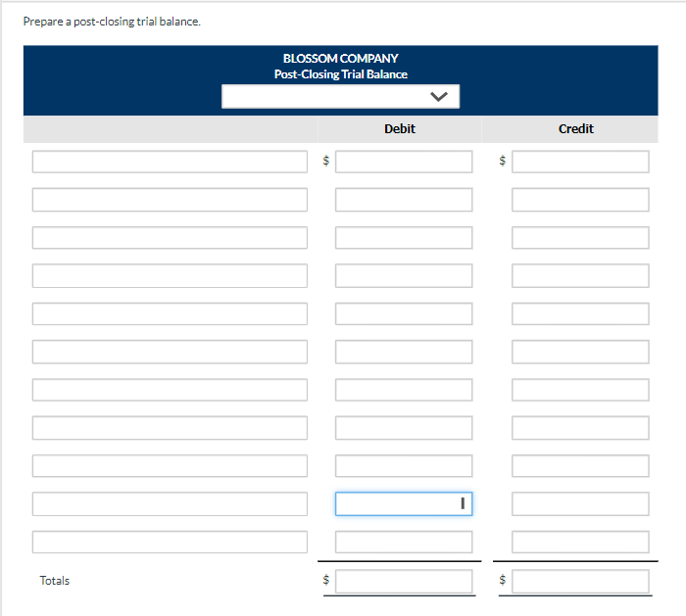Select the fifth row account name field
This screenshot has height=616, width=686.
click(170, 313)
